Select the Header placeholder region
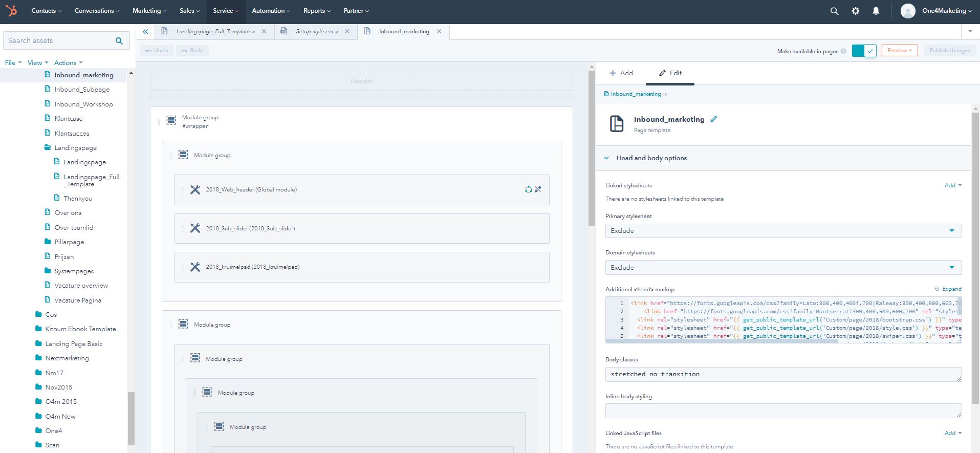The height and width of the screenshot is (453, 980). click(361, 81)
